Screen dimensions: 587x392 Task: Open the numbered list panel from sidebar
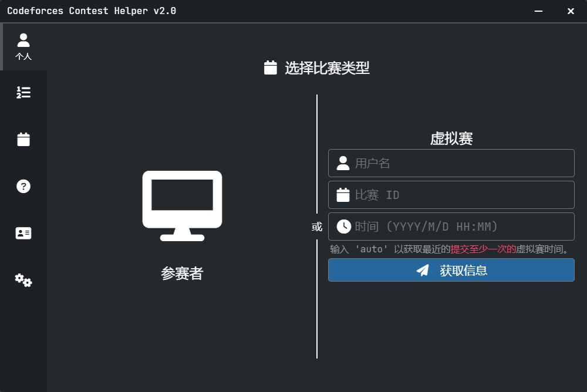(x=23, y=92)
